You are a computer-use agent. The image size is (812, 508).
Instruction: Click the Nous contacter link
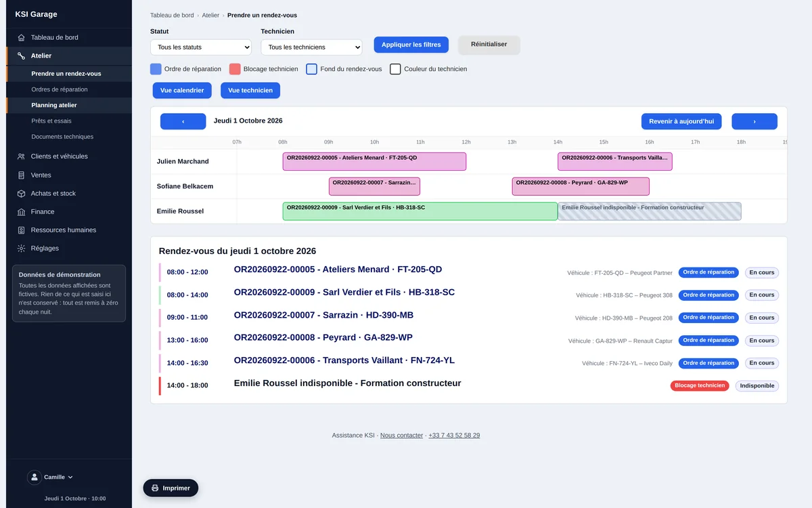coord(401,436)
